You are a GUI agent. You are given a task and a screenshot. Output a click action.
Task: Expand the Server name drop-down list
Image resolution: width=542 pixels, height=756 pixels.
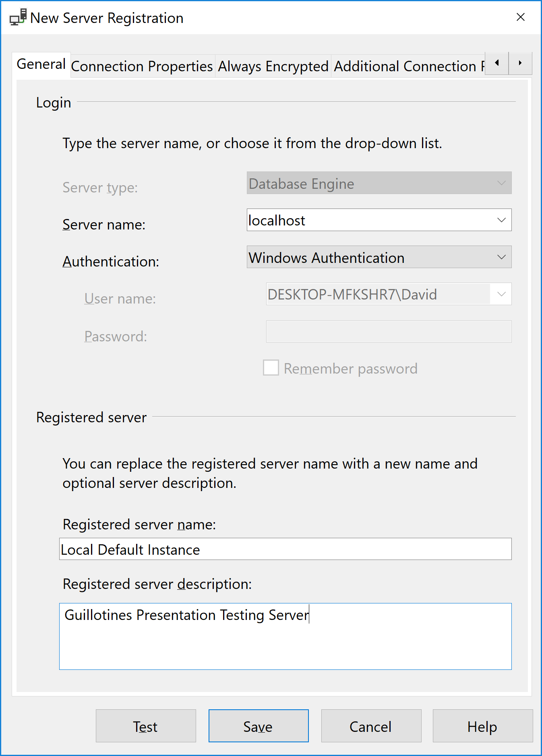tap(501, 220)
